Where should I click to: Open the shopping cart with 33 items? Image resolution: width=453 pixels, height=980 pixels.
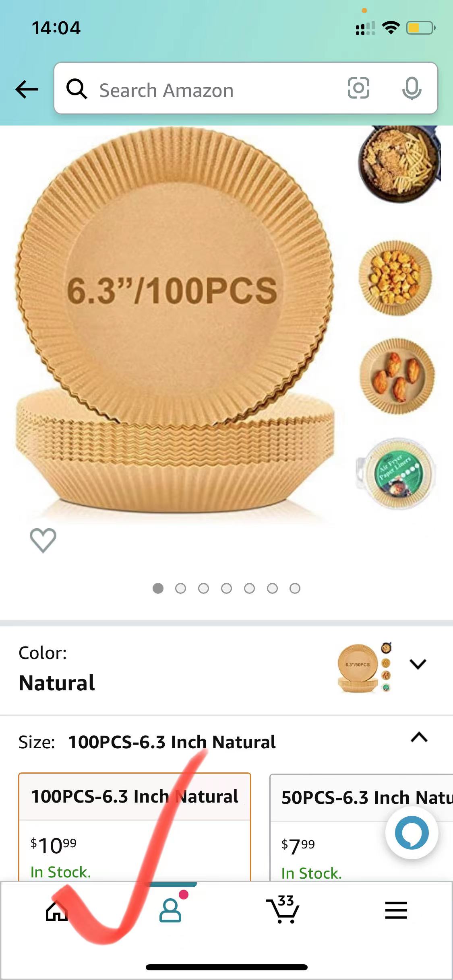click(x=283, y=909)
